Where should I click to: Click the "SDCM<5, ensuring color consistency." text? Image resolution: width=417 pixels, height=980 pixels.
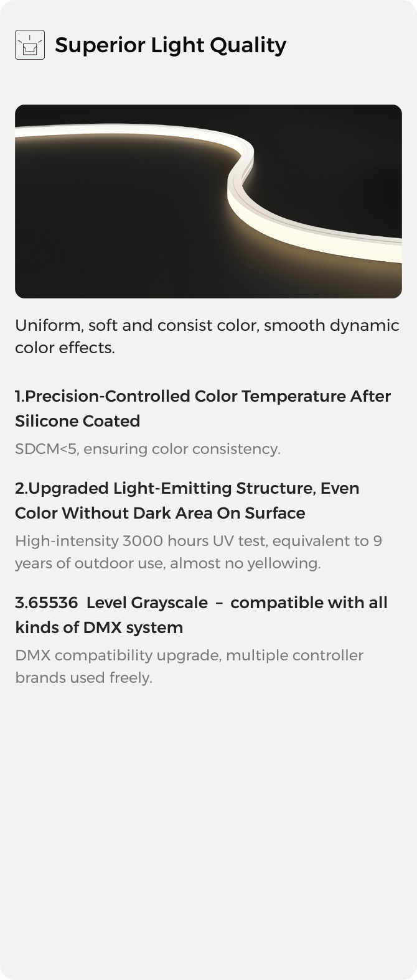point(148,448)
